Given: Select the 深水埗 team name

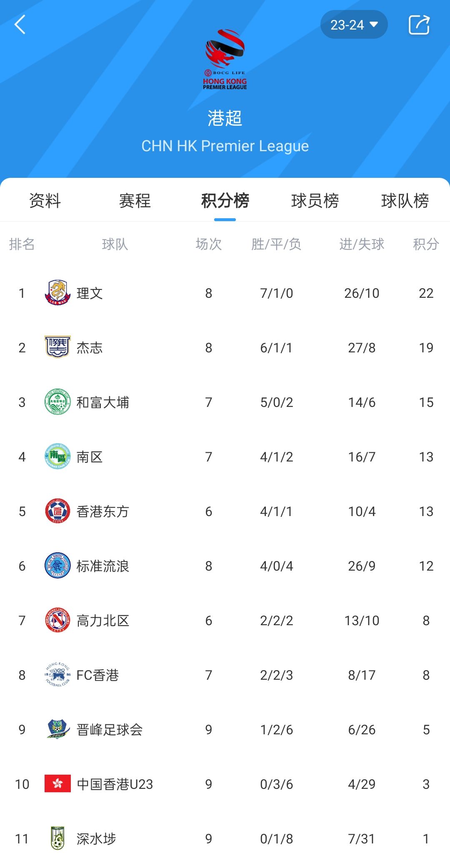Looking at the screenshot, I should coord(96,839).
